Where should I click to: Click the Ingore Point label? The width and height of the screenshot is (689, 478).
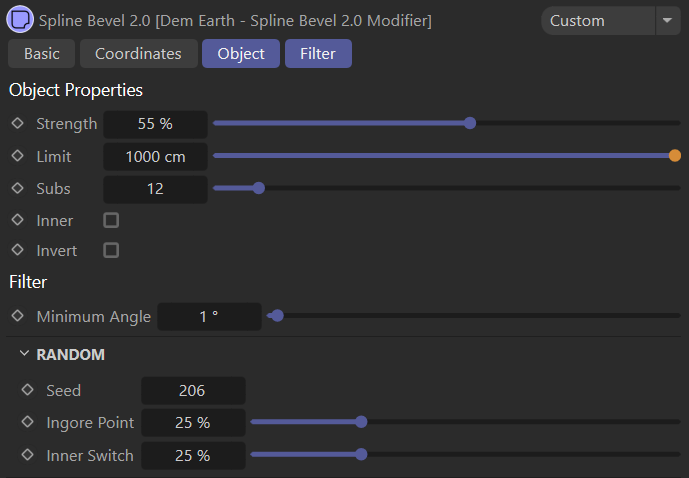(x=90, y=423)
